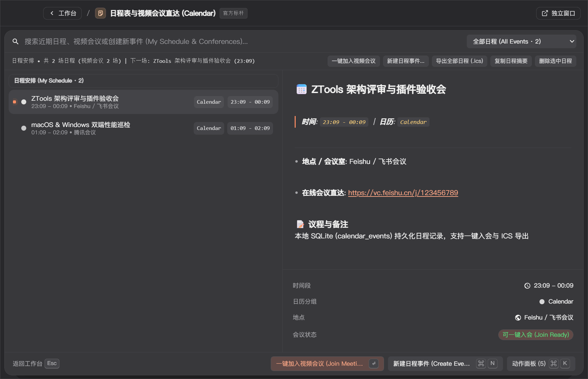Click the memo icon next to 议程与备注
The height and width of the screenshot is (379, 588).
300,224
